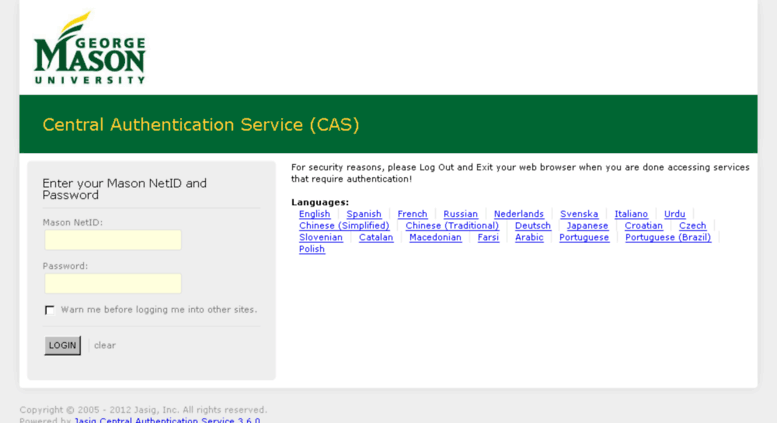
Task: Click the clear link beside LOGIN
Action: pyautogui.click(x=105, y=345)
